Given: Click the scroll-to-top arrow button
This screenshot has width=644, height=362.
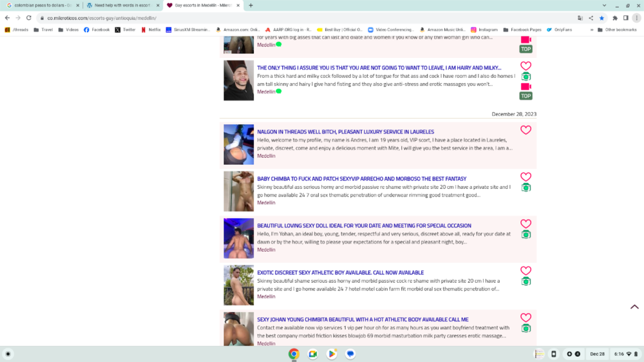Looking at the screenshot, I should click(x=634, y=307).
